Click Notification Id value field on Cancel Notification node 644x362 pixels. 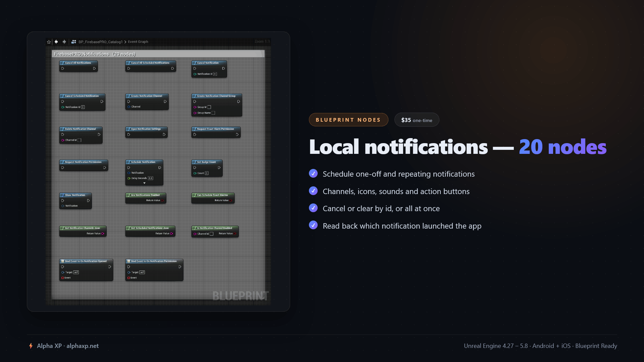(x=215, y=74)
